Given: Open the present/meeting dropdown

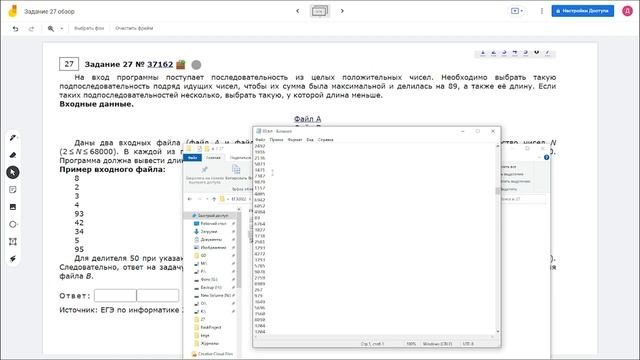Looking at the screenshot, I should 517,11.
